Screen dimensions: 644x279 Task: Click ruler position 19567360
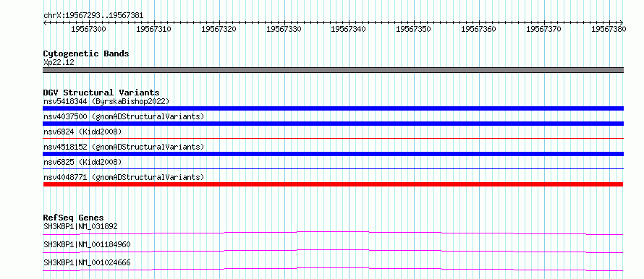pyautogui.click(x=479, y=29)
